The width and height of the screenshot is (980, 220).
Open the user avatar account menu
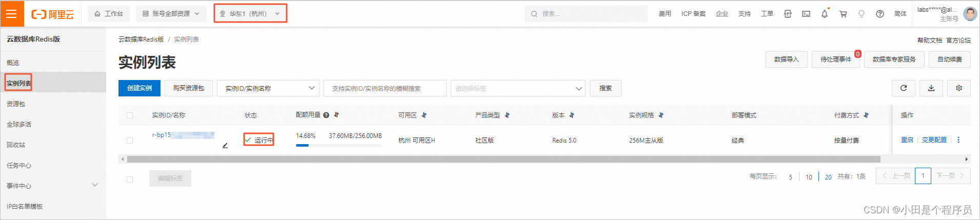click(970, 14)
